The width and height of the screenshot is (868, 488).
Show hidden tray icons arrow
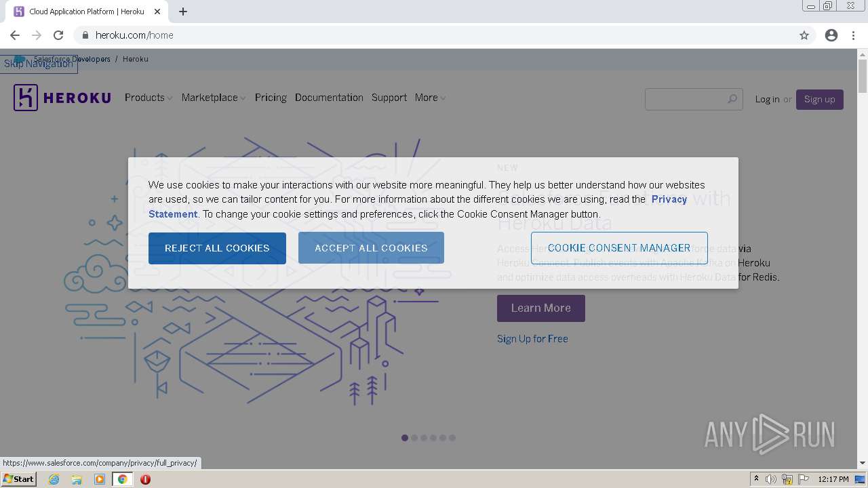(x=756, y=479)
